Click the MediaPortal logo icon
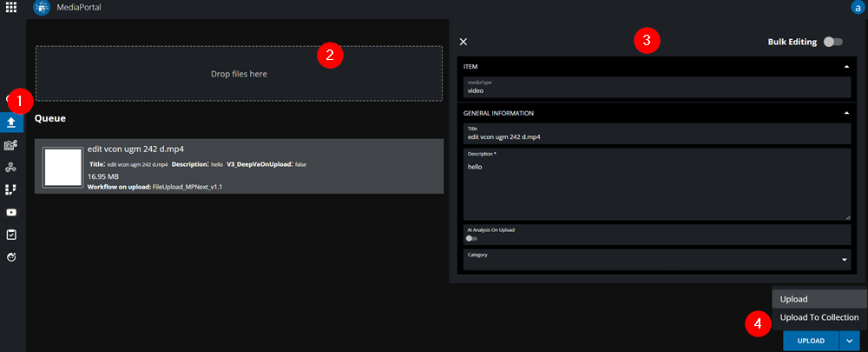The image size is (868, 352). tap(40, 7)
